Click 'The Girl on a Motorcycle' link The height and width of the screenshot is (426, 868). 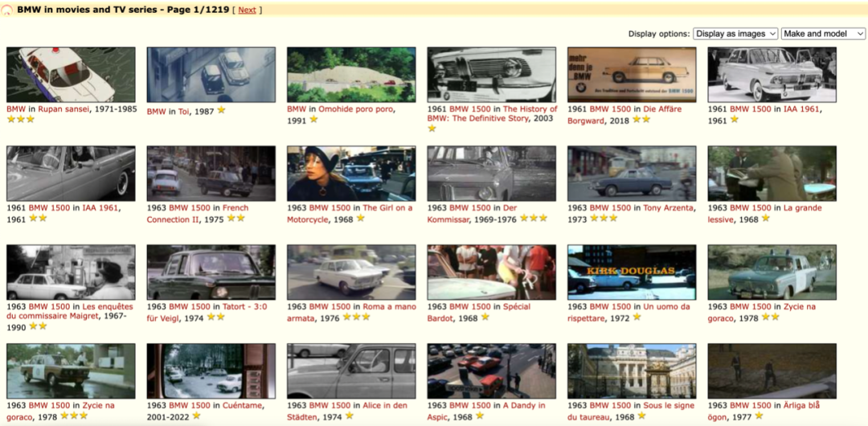click(x=350, y=213)
